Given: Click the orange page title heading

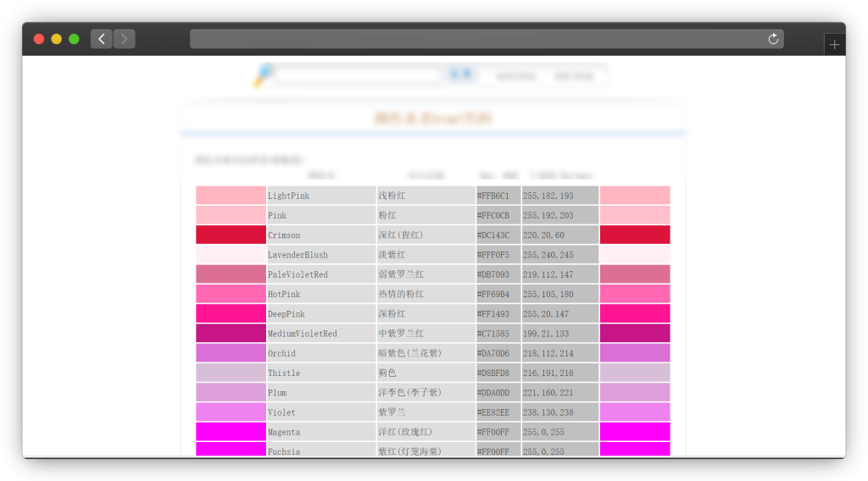Looking at the screenshot, I should [x=433, y=119].
